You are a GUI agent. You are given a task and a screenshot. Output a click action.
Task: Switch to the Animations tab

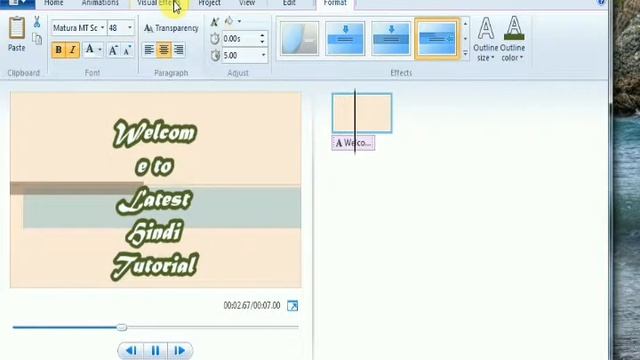point(100,3)
